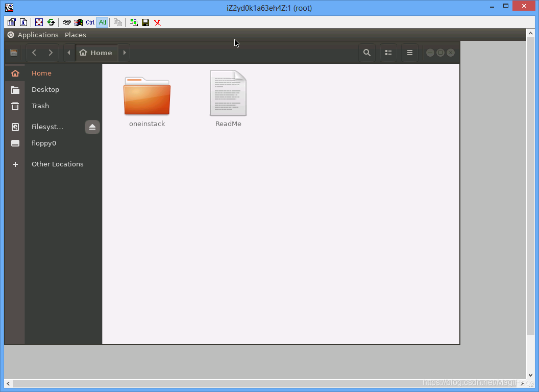The image size is (539, 392).
Task: Click right path bar arrow
Action: click(125, 53)
